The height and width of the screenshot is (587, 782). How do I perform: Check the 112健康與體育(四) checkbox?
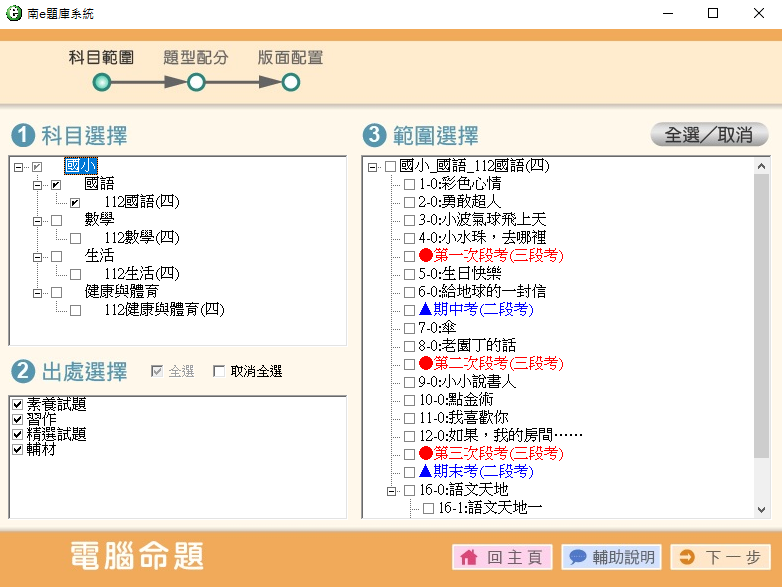(75, 310)
